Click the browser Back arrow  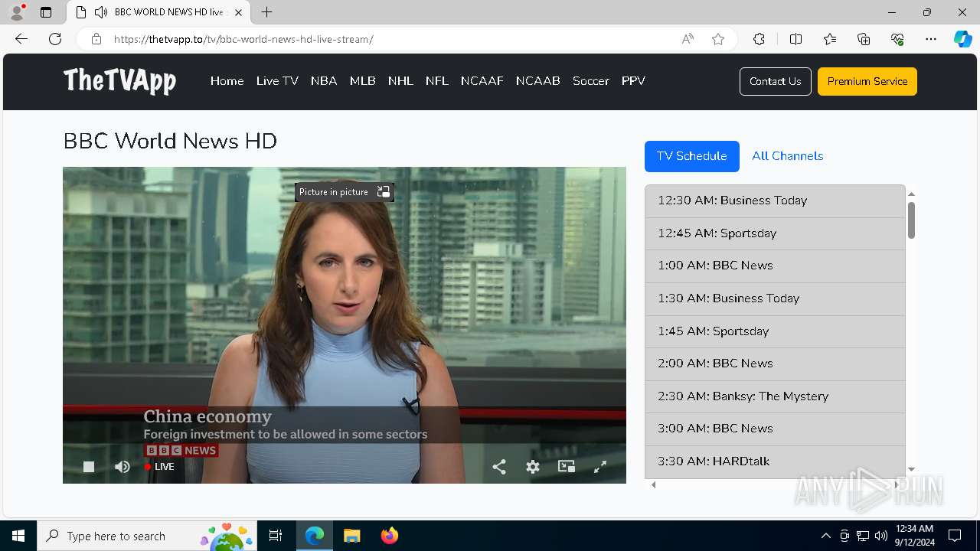[21, 39]
